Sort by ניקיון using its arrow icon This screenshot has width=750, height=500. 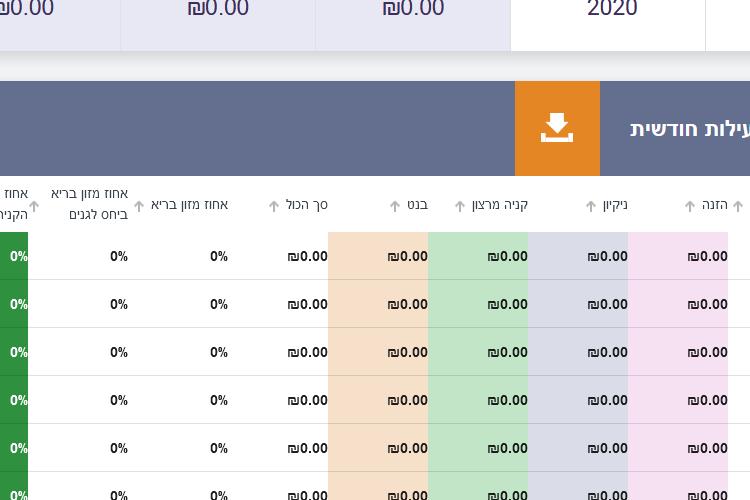tap(591, 206)
